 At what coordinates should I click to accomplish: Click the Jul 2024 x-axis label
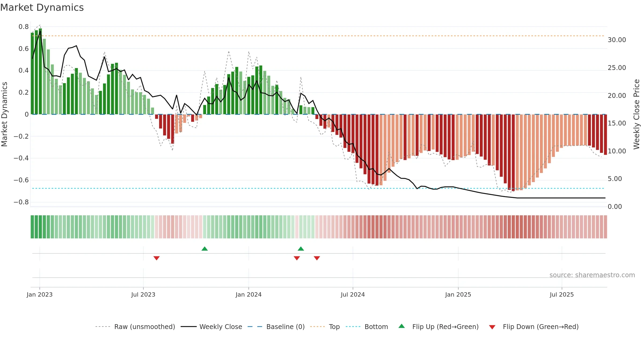click(353, 294)
